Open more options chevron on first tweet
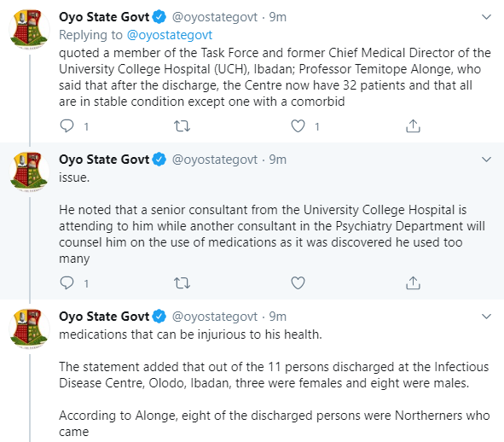Screen dimensions: 504x442 coord(487,17)
